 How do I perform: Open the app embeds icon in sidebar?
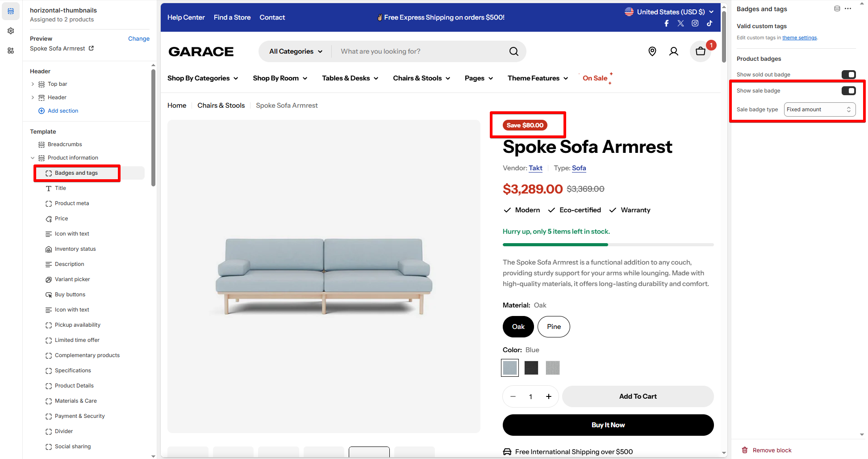(x=11, y=51)
